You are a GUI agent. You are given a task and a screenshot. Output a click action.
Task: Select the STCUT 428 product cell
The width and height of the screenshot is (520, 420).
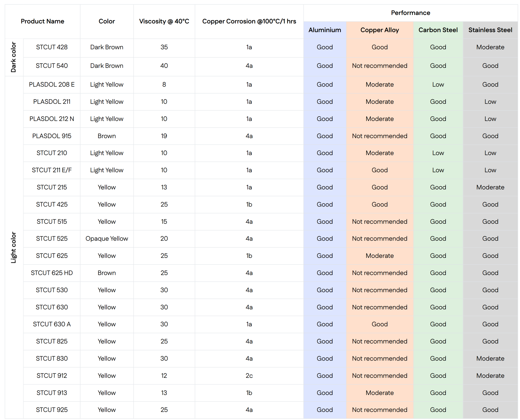click(x=52, y=47)
